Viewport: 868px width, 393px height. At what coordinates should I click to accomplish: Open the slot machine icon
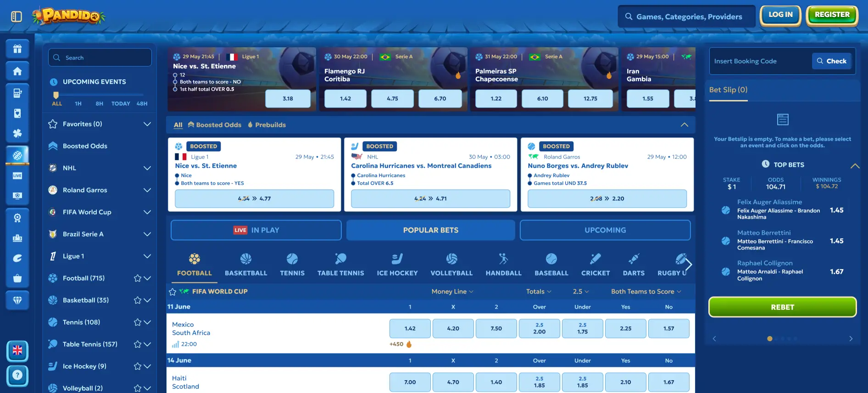tap(17, 93)
